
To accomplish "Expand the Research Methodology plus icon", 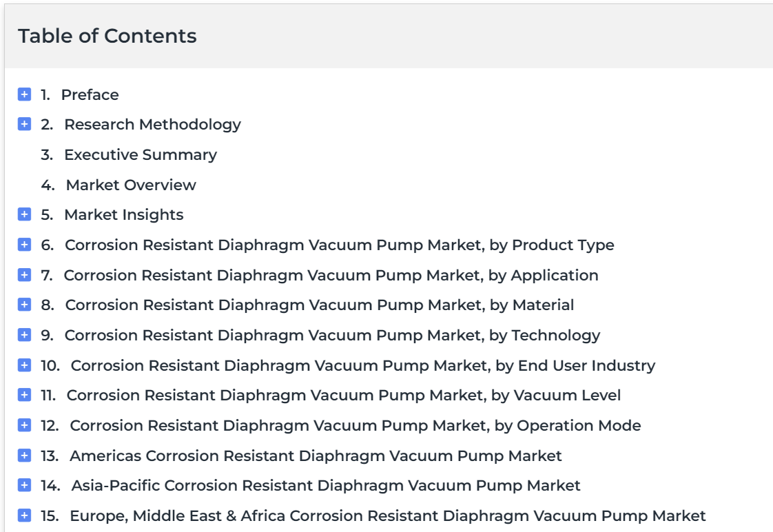I will click(x=24, y=124).
